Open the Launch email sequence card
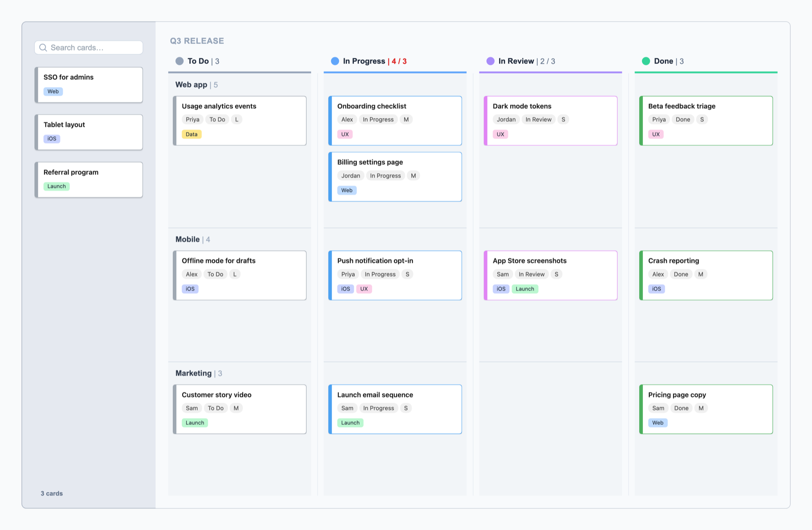This screenshot has width=812, height=530. pos(395,409)
